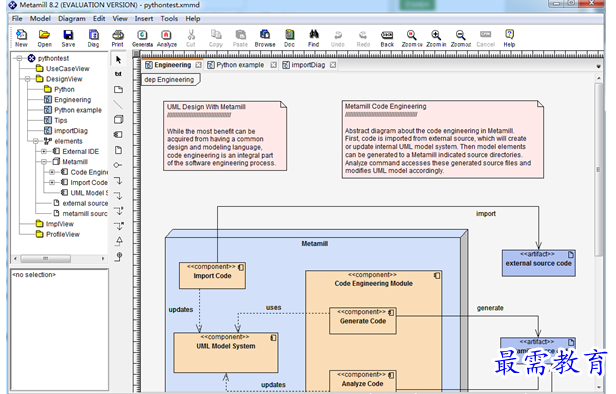Screen dimensions: 616x394
Task: Expand the Code Engine tree node
Action: coord(52,172)
